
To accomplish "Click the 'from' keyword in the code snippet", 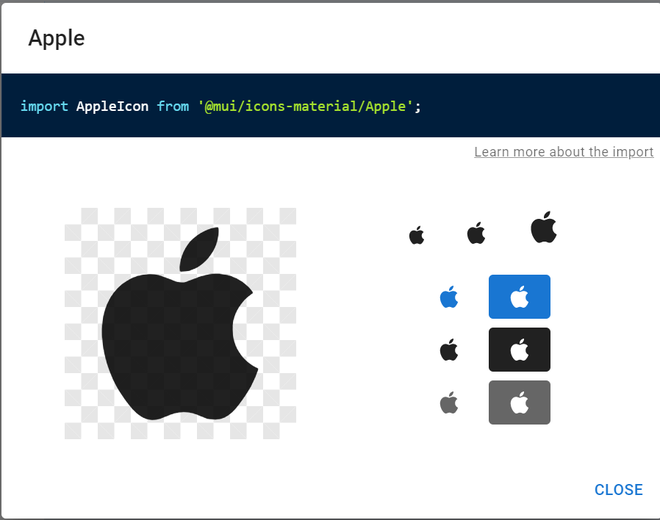I will [173, 106].
